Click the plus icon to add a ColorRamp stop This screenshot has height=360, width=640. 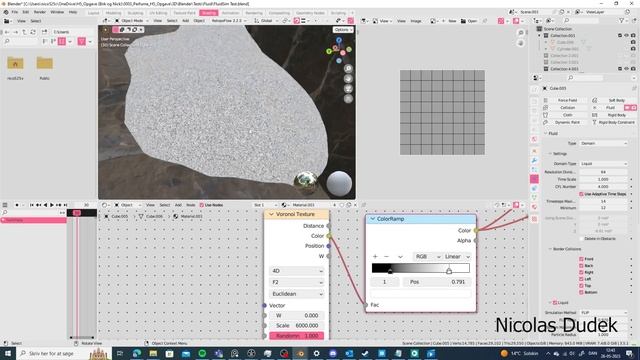tap(375, 256)
